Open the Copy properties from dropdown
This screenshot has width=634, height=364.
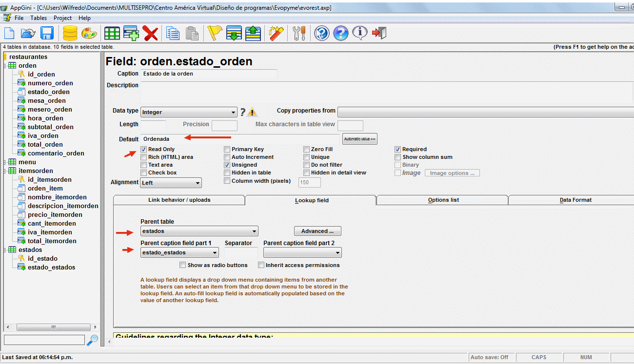click(x=485, y=112)
